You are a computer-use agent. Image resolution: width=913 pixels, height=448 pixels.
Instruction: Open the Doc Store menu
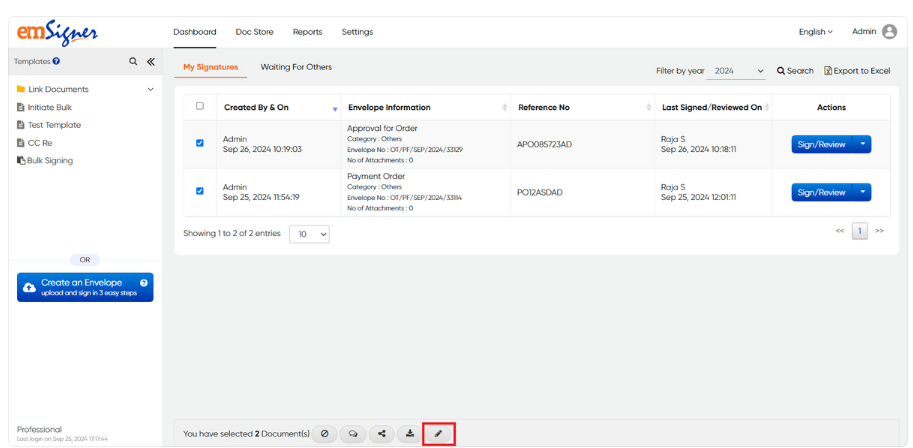pos(254,32)
